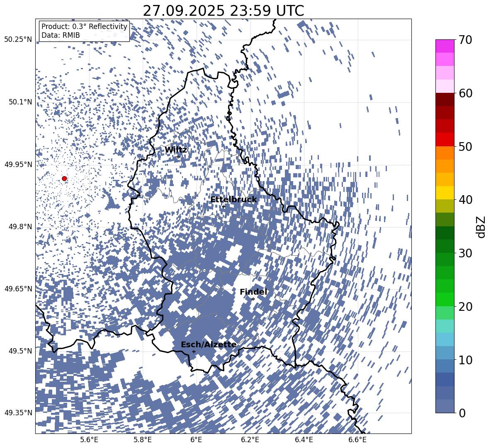Select the blue-grey swatch just above 0 dBZ
The width and height of the screenshot is (491, 448).
(x=445, y=406)
